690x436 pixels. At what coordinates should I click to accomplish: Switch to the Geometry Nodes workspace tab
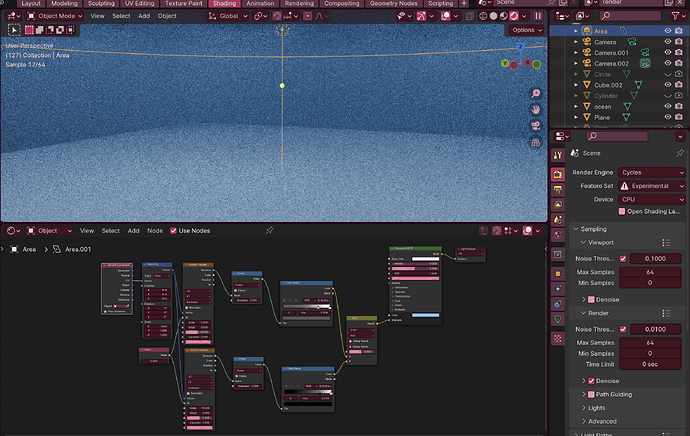point(393,4)
